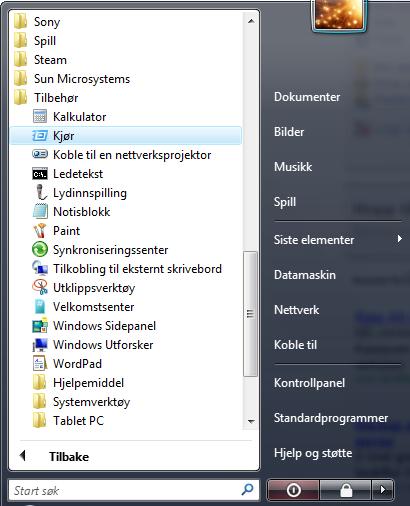Click the Sun Microsystems folder icon

[21, 79]
